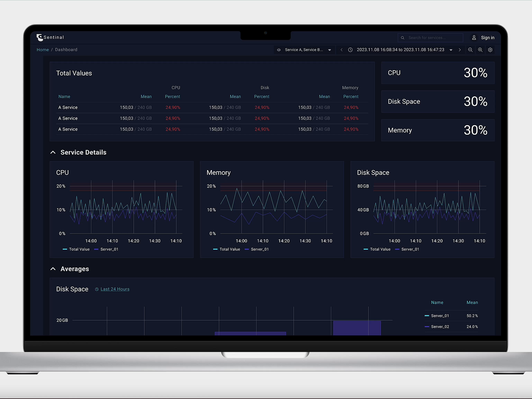Click the search magnifier icon
This screenshot has height=399, width=532.
point(403,38)
